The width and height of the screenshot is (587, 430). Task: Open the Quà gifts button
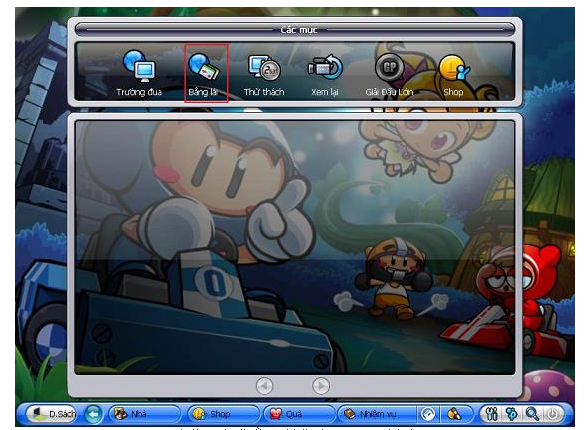click(299, 414)
